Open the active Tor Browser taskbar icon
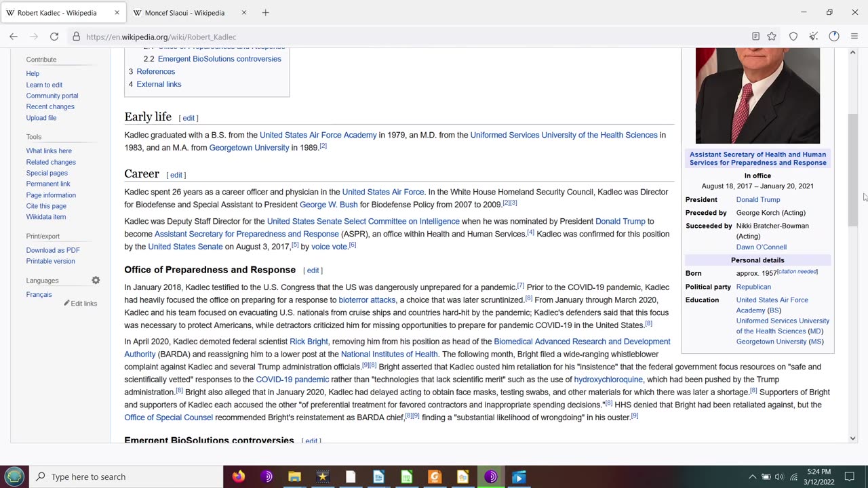The image size is (868, 488). pyautogui.click(x=490, y=476)
